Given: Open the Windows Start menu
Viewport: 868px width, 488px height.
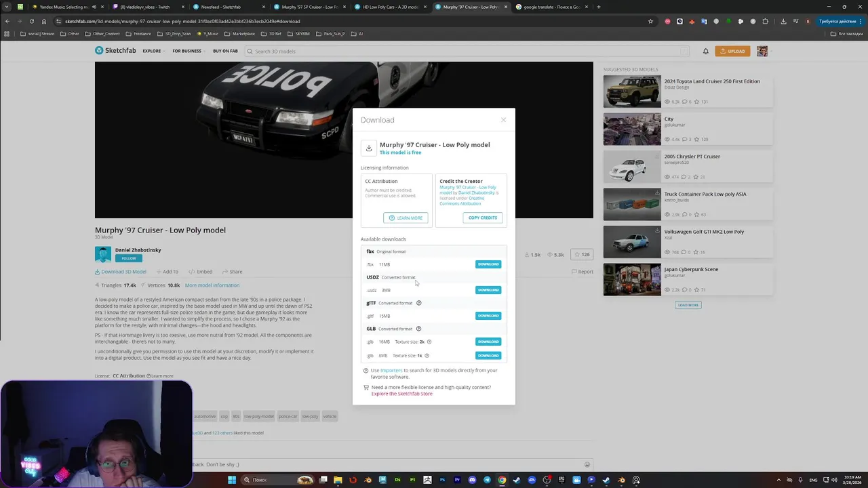Looking at the screenshot, I should point(232,480).
